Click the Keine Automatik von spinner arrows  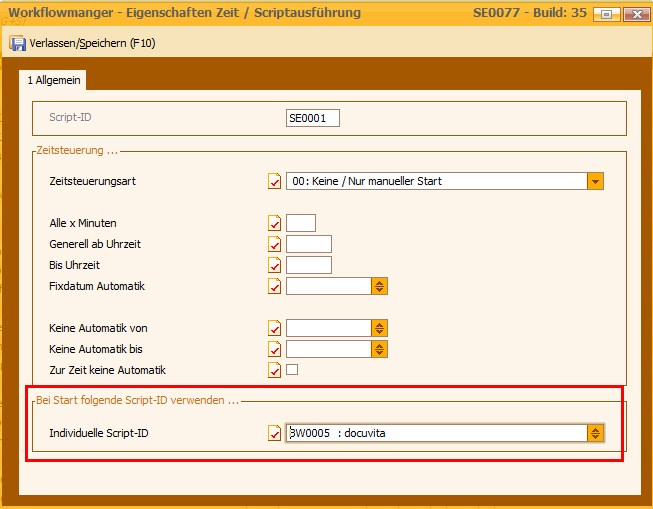[x=379, y=328]
